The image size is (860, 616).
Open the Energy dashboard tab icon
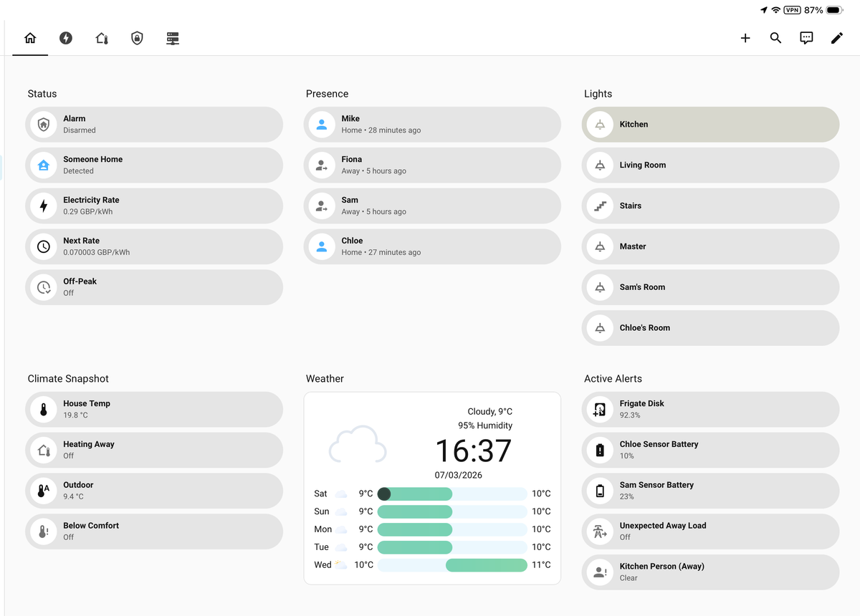click(65, 38)
